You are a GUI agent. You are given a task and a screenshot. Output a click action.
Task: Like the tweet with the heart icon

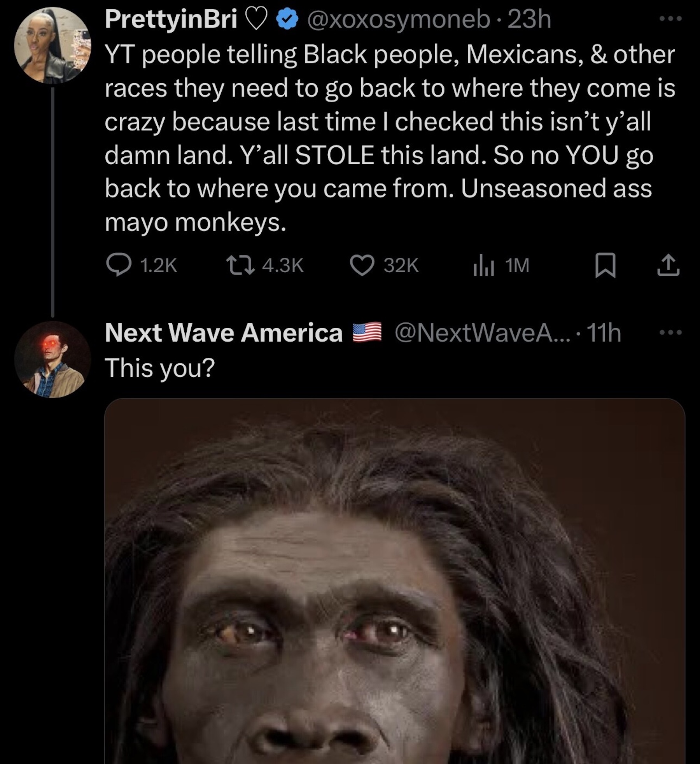(x=362, y=265)
